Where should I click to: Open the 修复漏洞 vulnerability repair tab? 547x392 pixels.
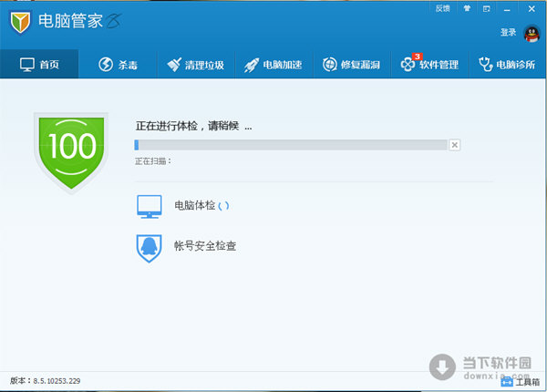pos(352,65)
